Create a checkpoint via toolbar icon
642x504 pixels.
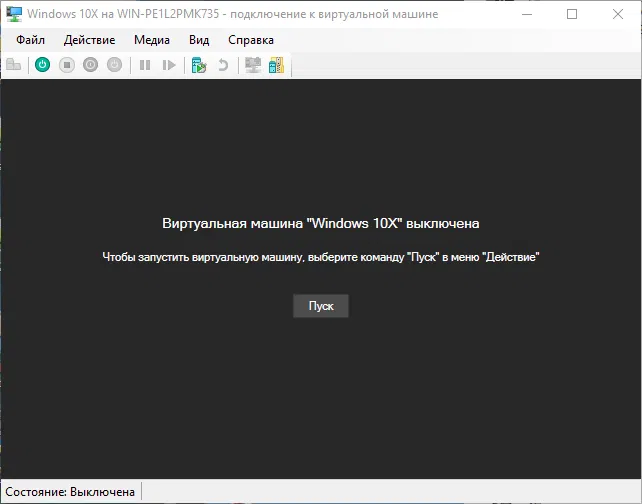[x=199, y=65]
